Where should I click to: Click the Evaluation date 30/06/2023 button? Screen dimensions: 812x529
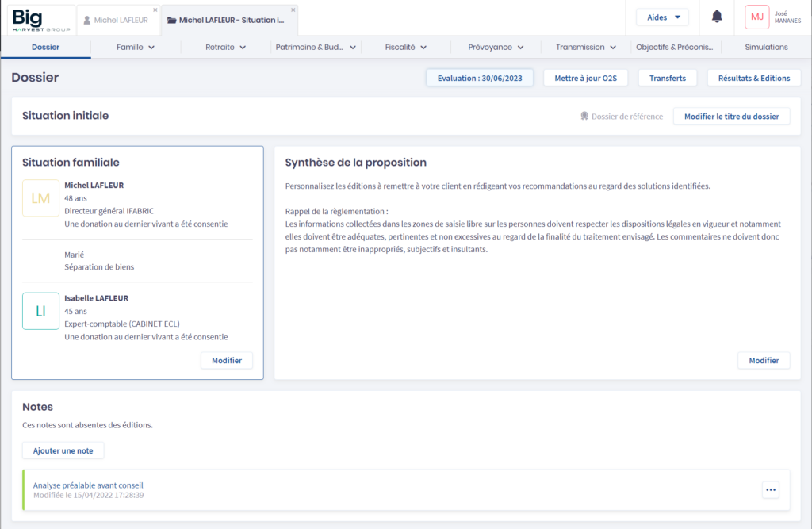click(480, 78)
